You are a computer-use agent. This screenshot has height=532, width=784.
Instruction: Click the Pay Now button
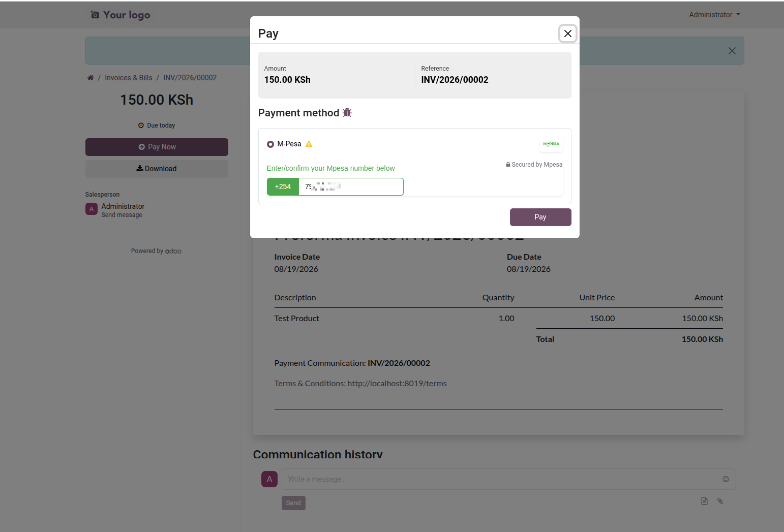click(157, 147)
